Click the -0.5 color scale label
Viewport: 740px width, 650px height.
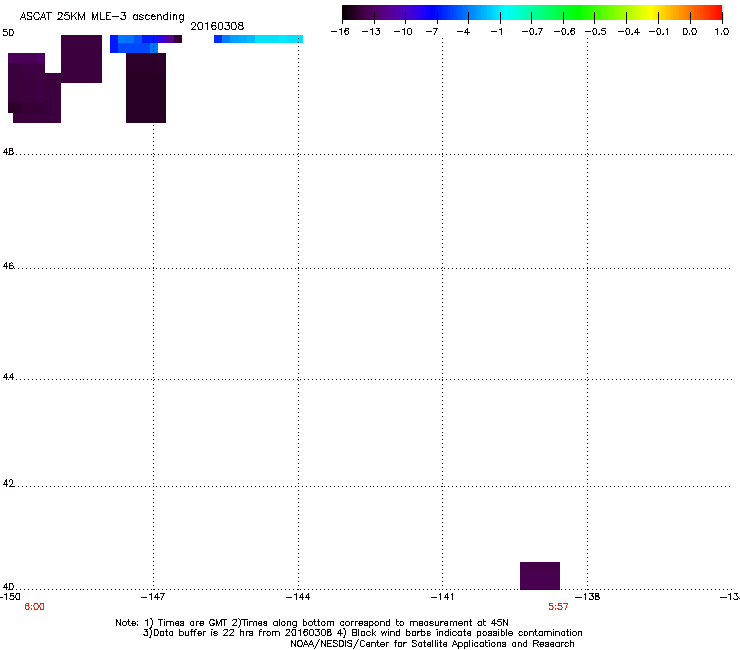click(596, 32)
